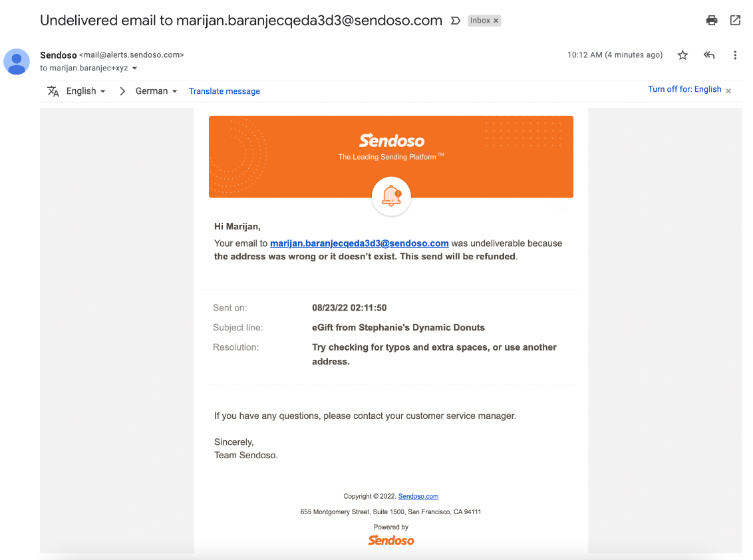Print this email using the printer icon
Viewport: 753px width, 560px height.
click(712, 20)
